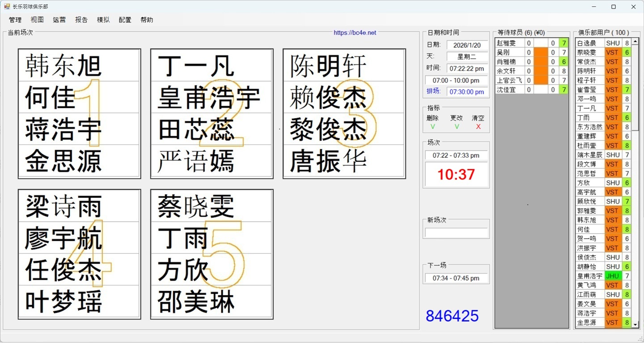
Task: Clear courts using the red 清空 X icon
Action: coord(478,126)
